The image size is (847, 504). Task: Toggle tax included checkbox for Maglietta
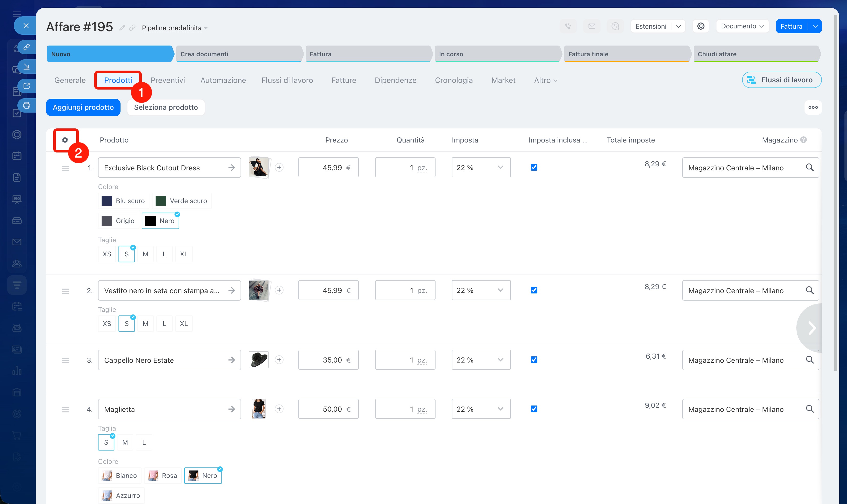pos(534,409)
